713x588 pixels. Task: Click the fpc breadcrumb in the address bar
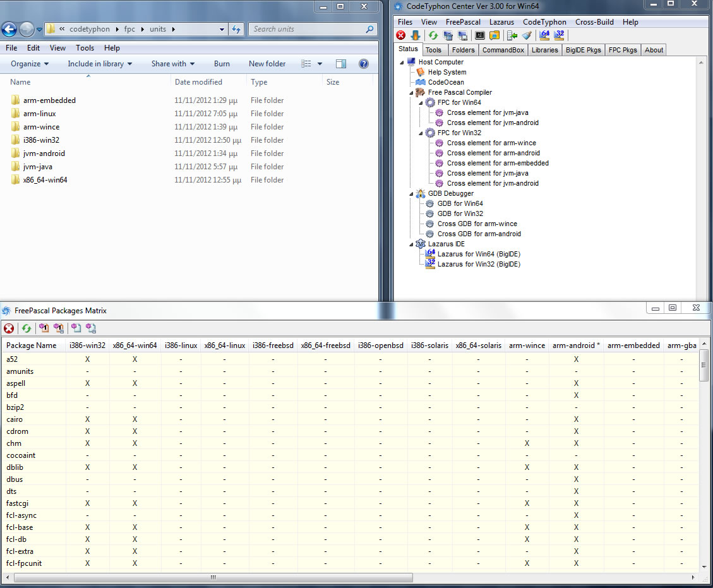coord(129,29)
